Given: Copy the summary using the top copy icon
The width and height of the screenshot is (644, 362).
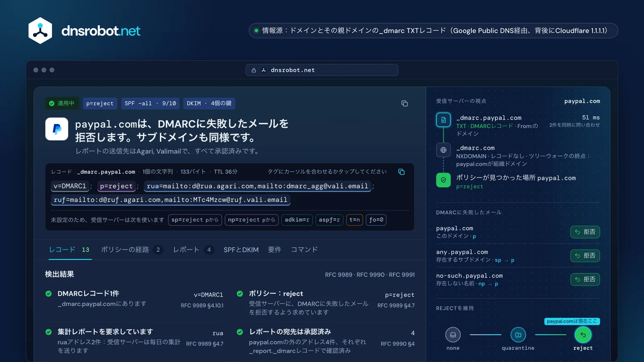Looking at the screenshot, I should click(x=405, y=103).
